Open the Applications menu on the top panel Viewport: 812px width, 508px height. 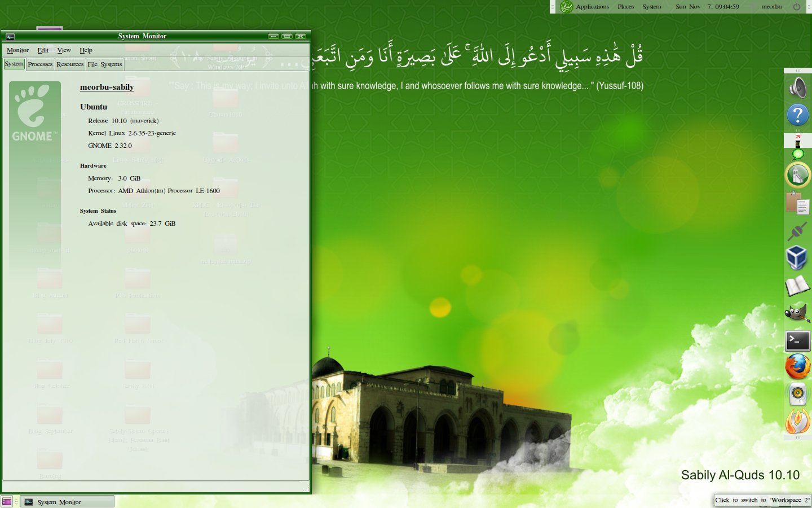pos(592,7)
